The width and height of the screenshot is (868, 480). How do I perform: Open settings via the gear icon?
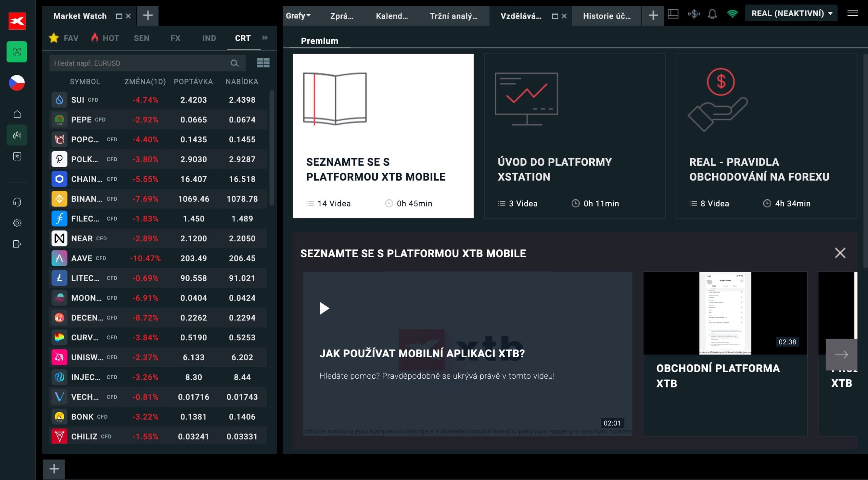(x=17, y=223)
